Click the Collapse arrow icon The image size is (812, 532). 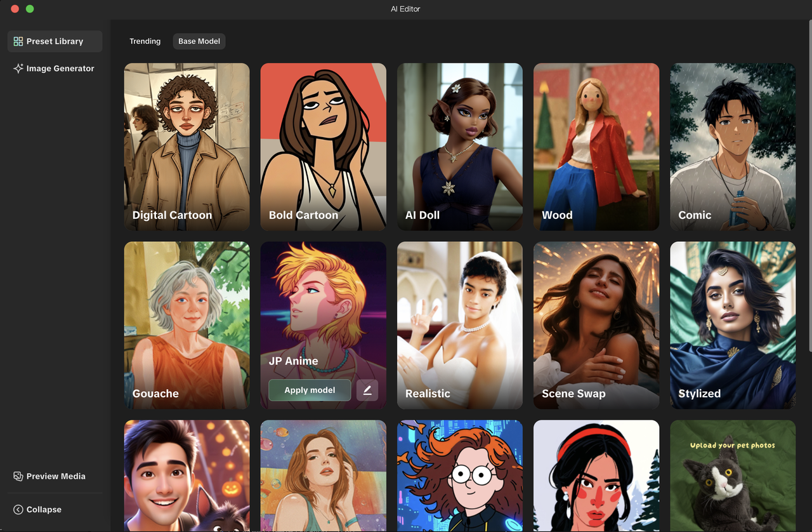[18, 510]
